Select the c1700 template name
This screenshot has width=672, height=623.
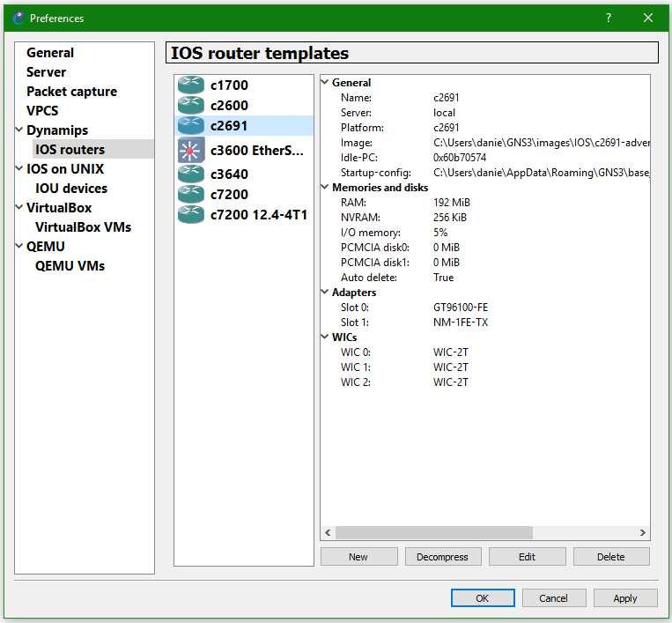[x=229, y=85]
